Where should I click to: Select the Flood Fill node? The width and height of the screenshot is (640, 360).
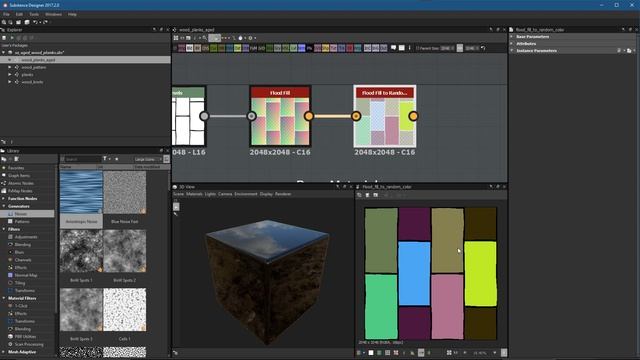click(x=280, y=116)
